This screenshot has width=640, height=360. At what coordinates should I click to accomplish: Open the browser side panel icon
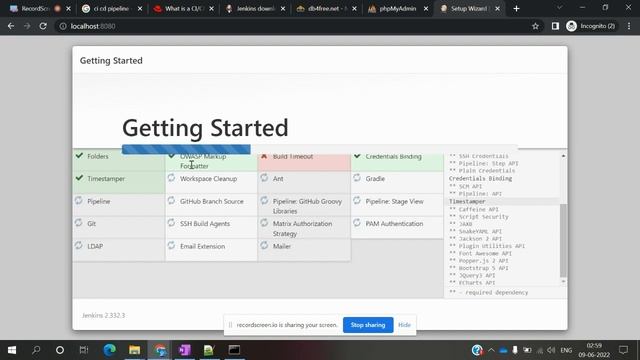pos(555,26)
